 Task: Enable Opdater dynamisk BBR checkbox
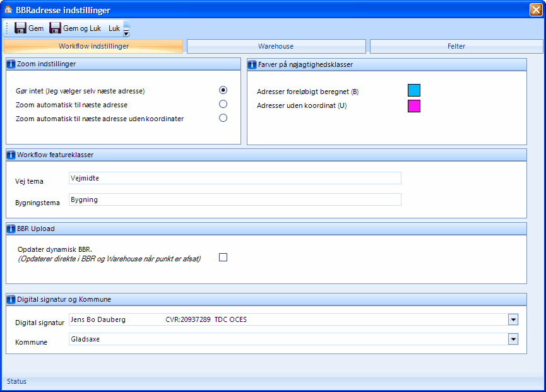click(x=223, y=258)
